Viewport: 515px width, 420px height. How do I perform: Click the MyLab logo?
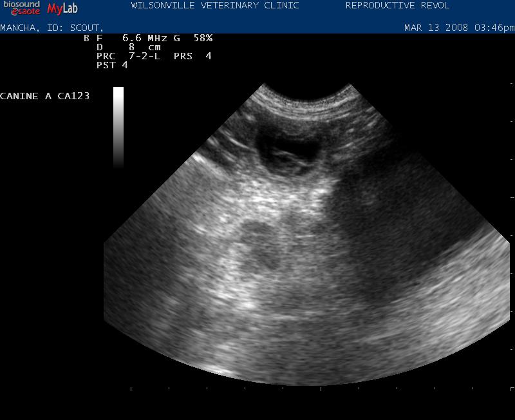click(x=62, y=8)
